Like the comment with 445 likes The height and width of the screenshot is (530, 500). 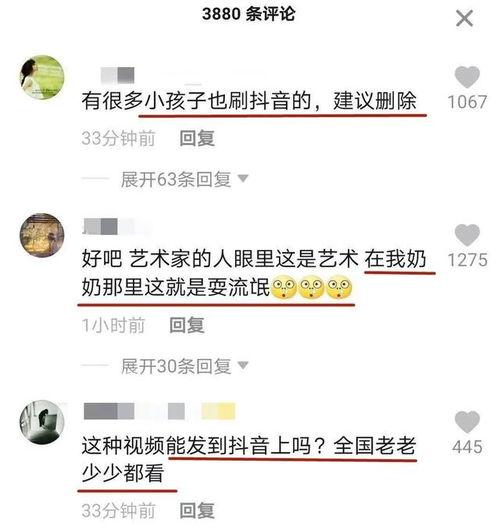point(467,422)
